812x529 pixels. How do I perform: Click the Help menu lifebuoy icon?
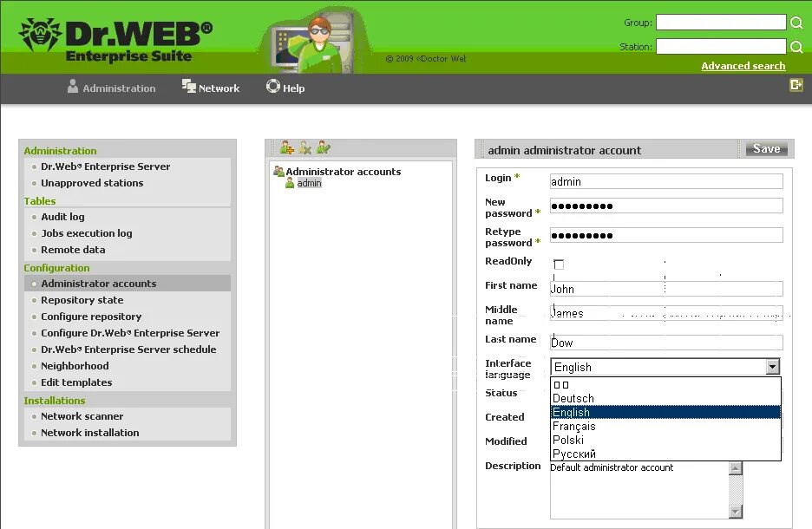(x=273, y=86)
